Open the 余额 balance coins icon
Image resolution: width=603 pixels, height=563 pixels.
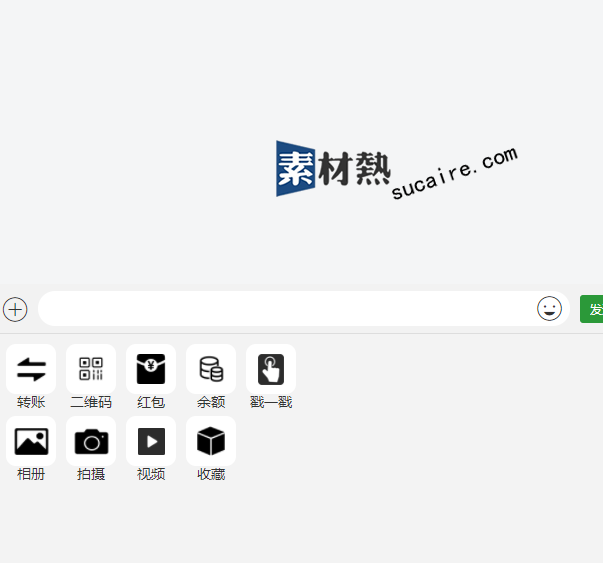211,369
